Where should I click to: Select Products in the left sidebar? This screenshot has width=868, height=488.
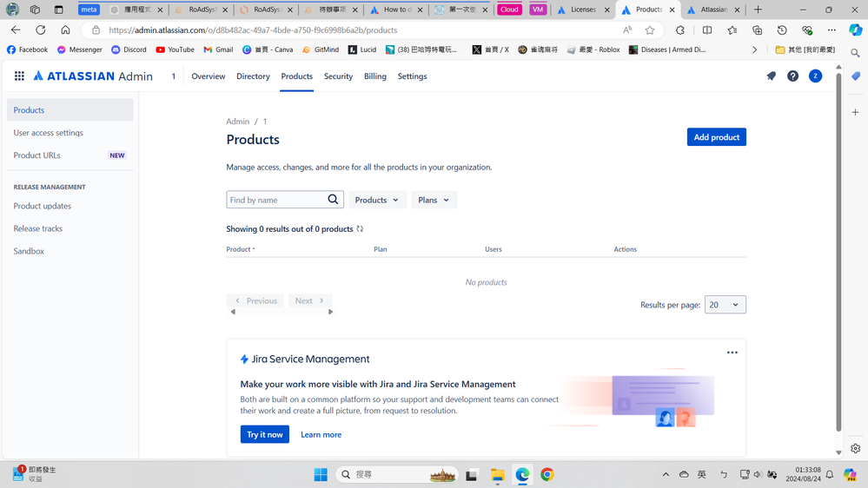point(70,110)
